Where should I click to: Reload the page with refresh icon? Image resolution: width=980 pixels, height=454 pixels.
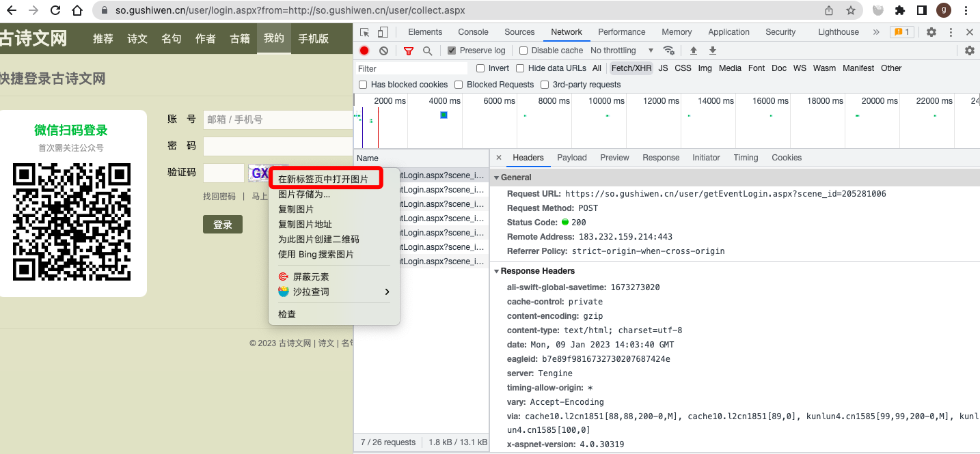pyautogui.click(x=55, y=10)
